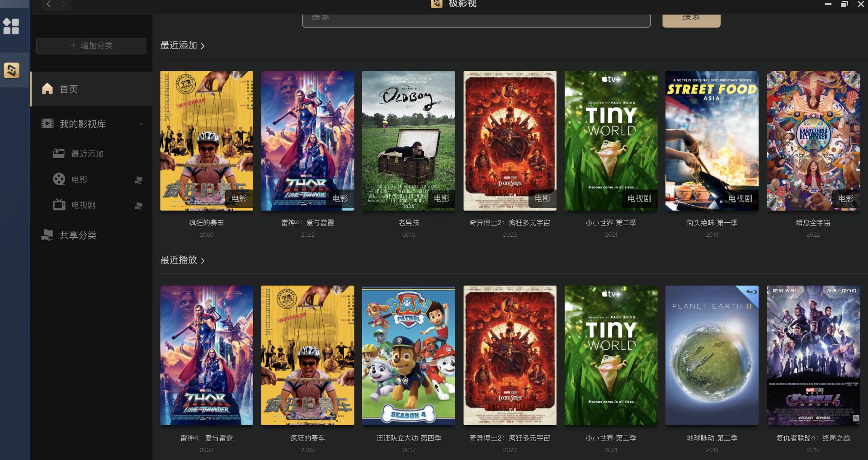Open Thor poster in the 最近播放 row
Screen dimensions: 868x460
(x=207, y=355)
